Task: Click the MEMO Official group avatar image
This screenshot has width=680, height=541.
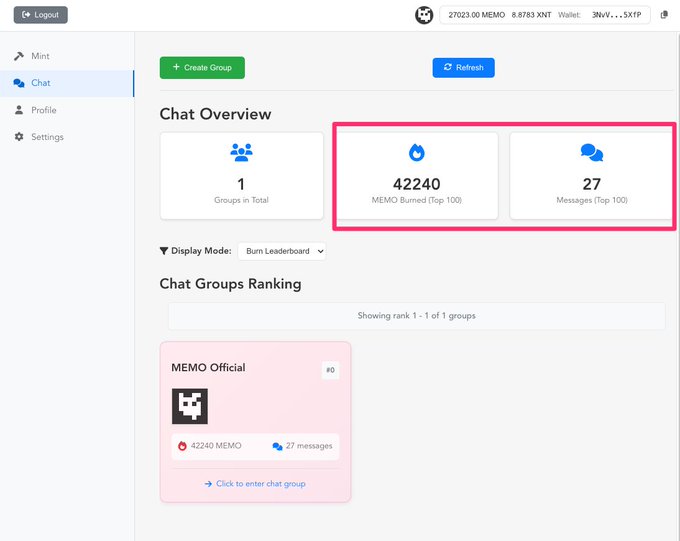Action: 190,406
